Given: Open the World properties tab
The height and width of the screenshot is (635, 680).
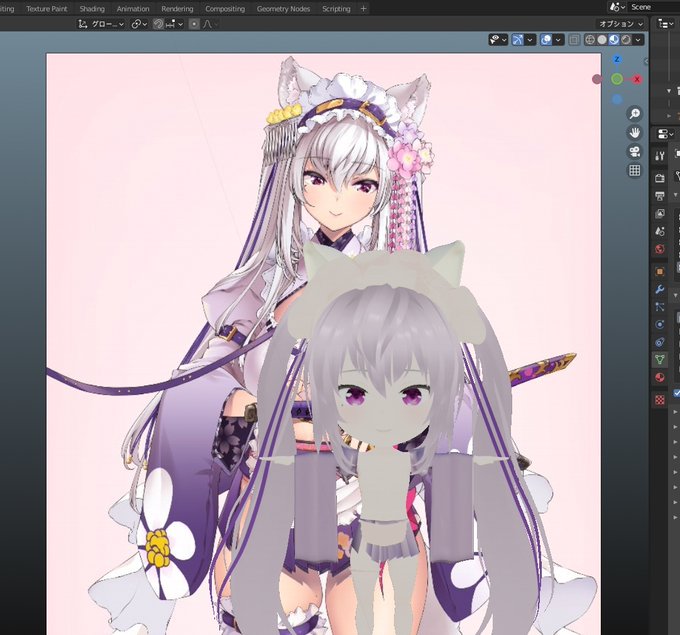Looking at the screenshot, I should [660, 249].
